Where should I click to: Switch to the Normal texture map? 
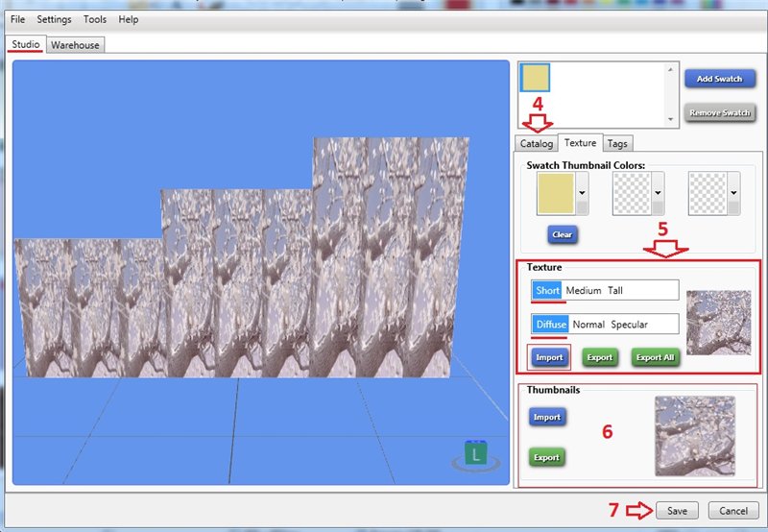[588, 325]
